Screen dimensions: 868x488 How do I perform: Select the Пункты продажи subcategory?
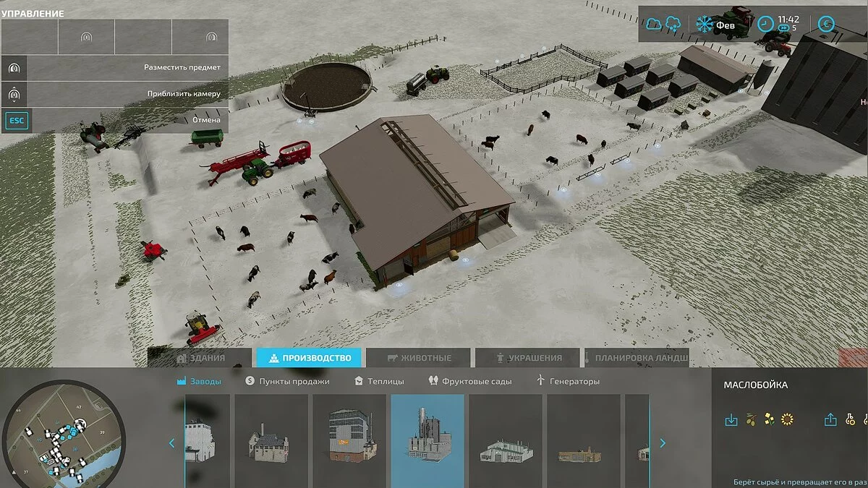click(287, 381)
